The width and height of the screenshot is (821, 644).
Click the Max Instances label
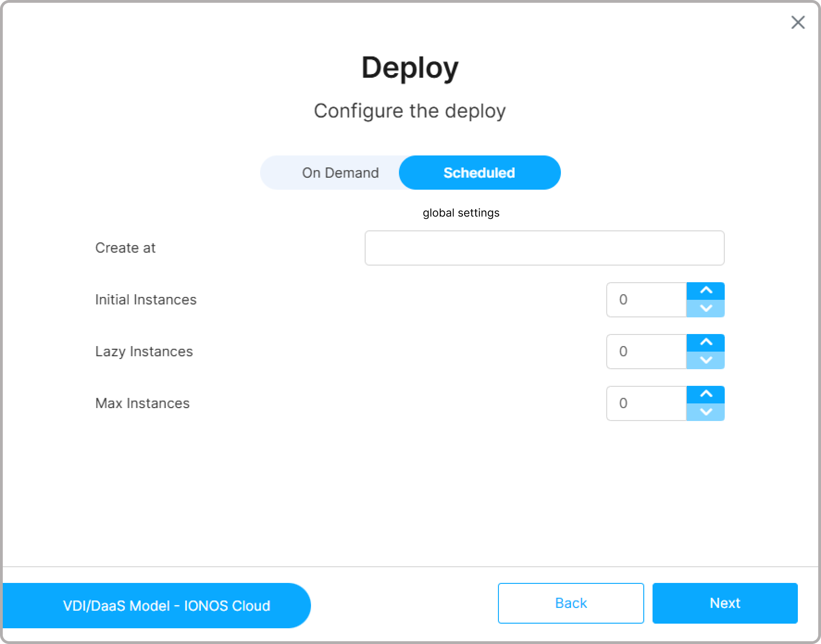point(143,403)
